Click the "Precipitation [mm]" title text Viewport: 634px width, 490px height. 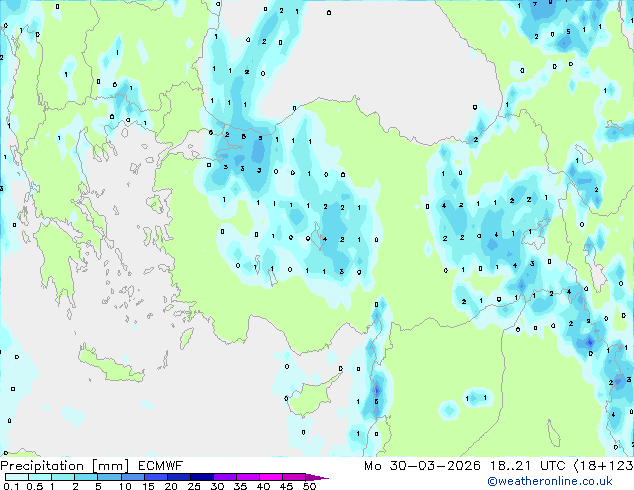(x=65, y=466)
